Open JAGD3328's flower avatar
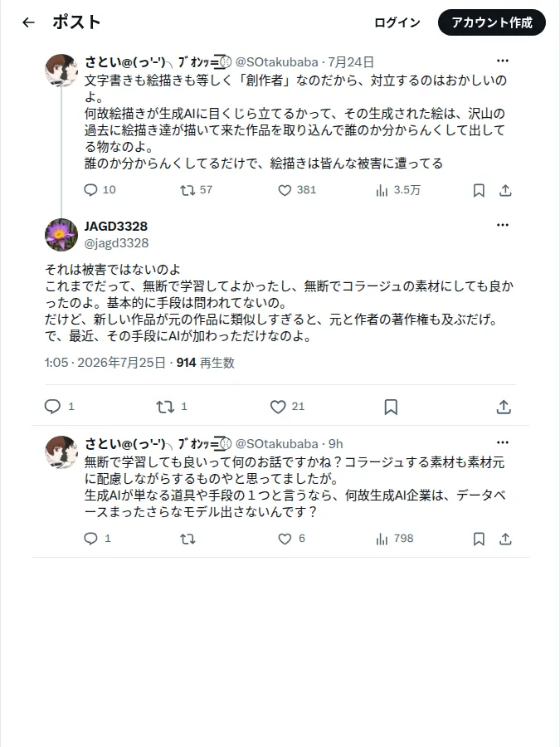Screen dimensions: 560x747 [61, 235]
